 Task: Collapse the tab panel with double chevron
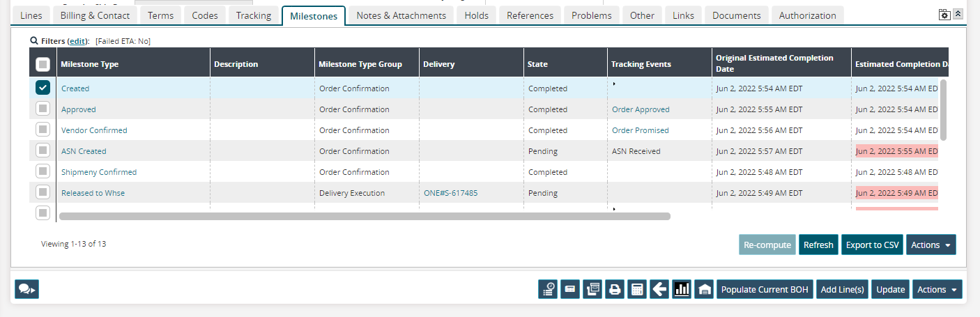coord(958,14)
